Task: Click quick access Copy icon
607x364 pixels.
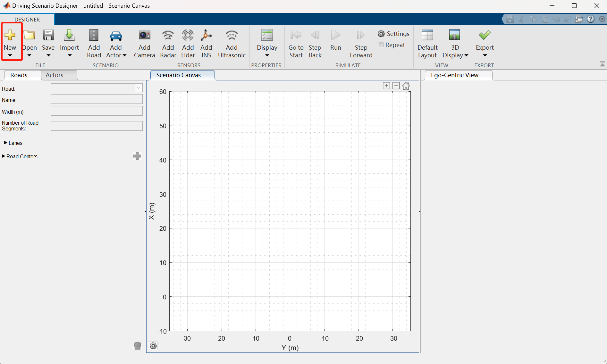Action: coord(533,19)
